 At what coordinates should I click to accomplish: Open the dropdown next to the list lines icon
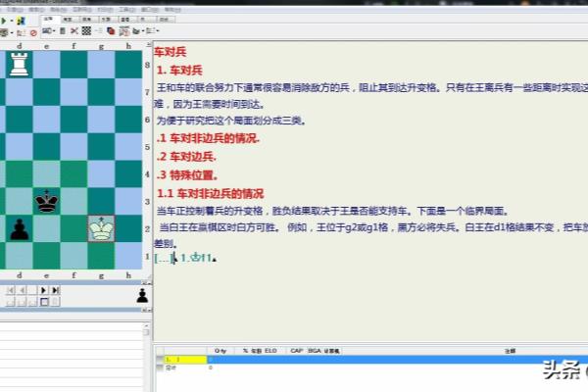click(x=158, y=30)
